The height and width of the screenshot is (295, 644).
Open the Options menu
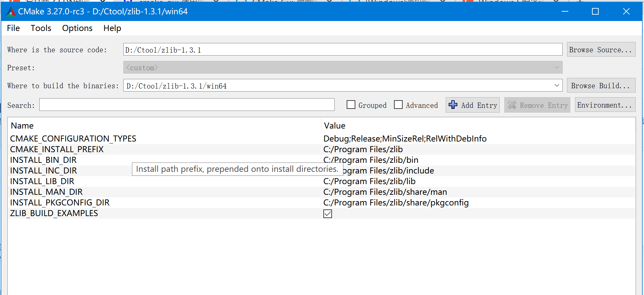point(77,28)
